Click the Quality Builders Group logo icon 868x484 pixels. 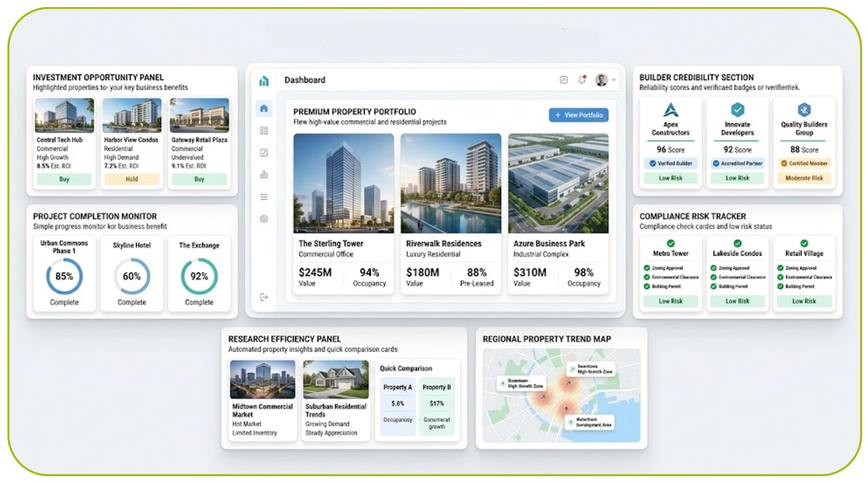tap(804, 110)
